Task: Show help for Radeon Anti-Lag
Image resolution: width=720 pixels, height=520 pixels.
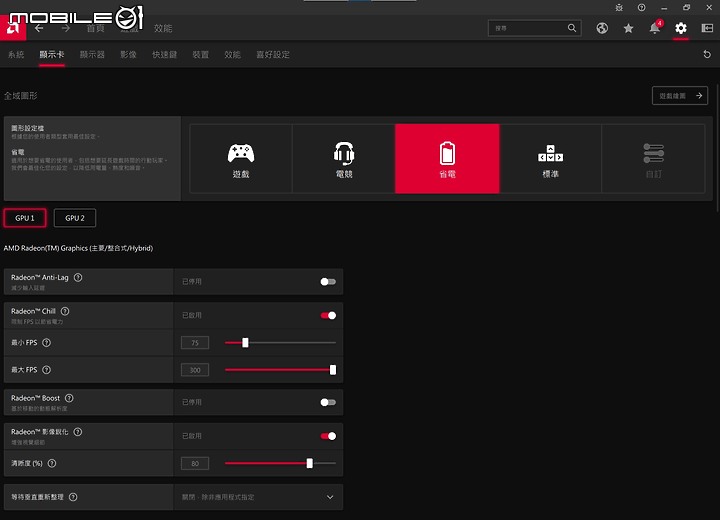Action: (78, 277)
